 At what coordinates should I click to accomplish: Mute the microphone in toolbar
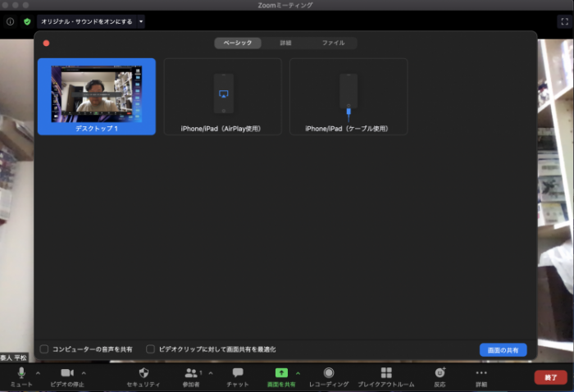(21, 377)
